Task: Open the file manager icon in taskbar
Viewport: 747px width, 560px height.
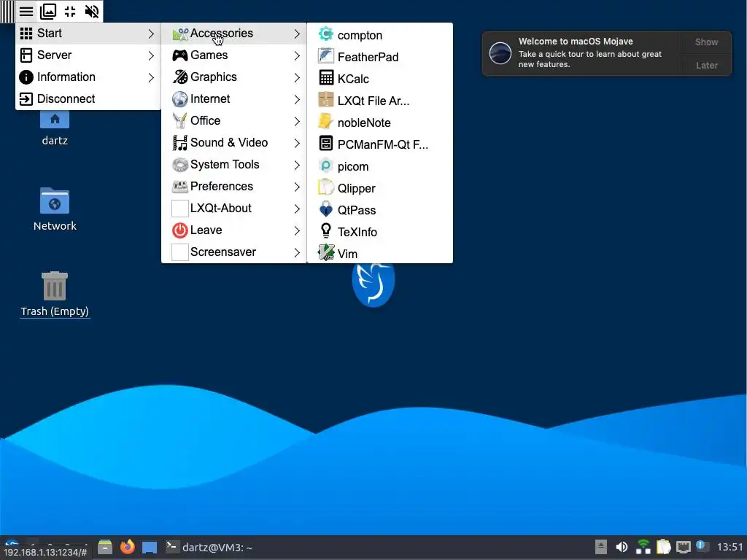Action: (x=105, y=547)
